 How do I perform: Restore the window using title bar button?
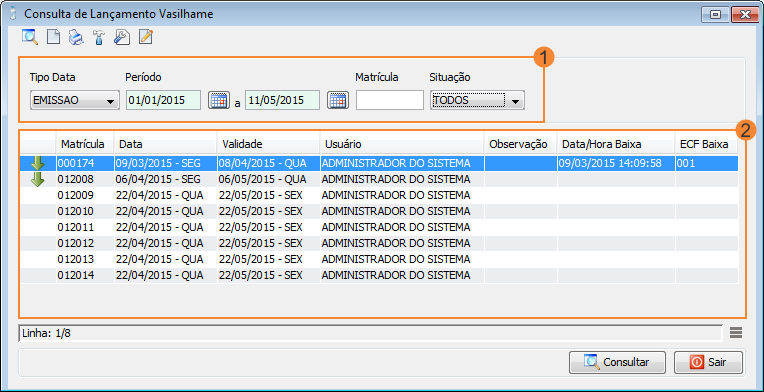click(715, 14)
